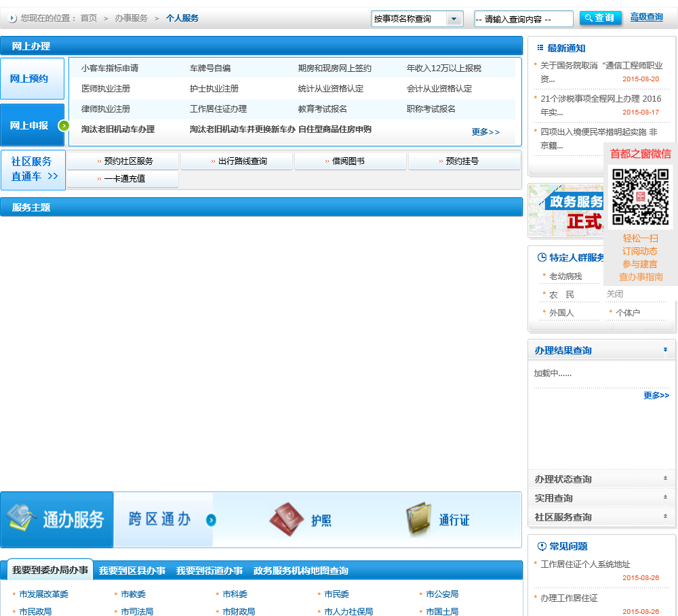Open 医师执业注册 link
Image resolution: width=678 pixels, height=616 pixels.
106,89
